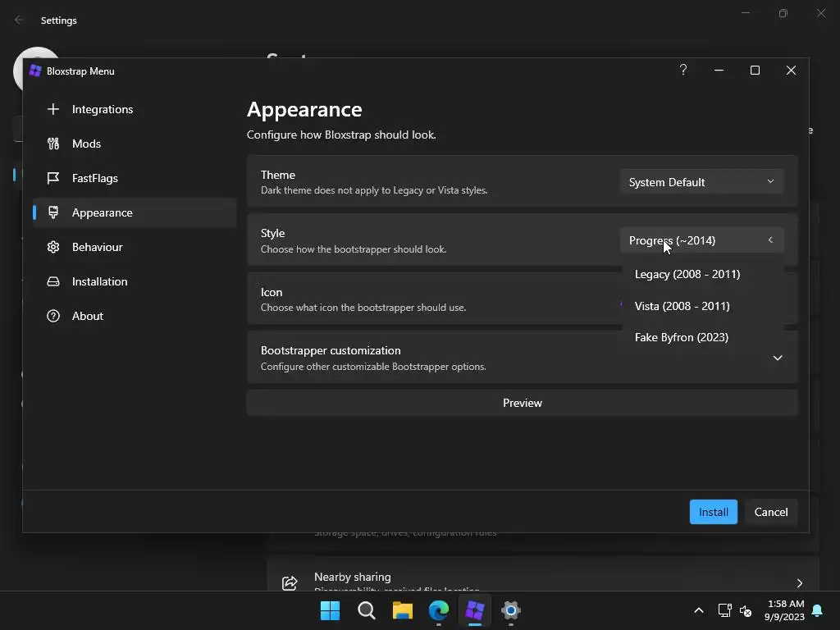Click Settings window title text
The image size is (840, 630).
59,21
